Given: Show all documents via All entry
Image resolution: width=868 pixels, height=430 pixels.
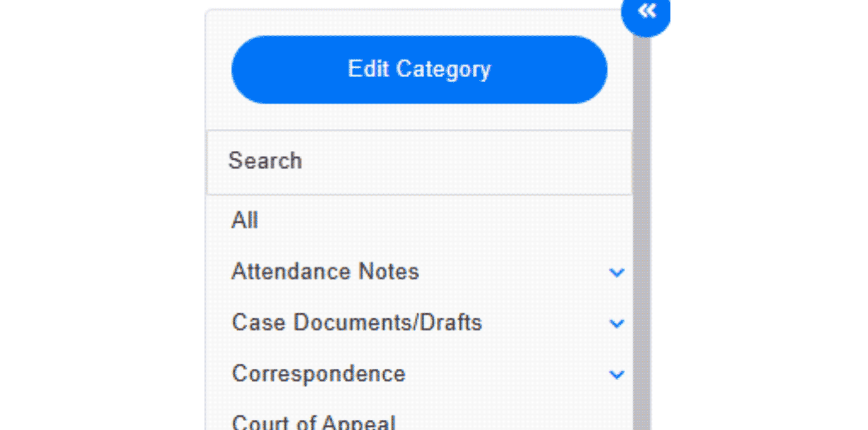Looking at the screenshot, I should click(245, 221).
